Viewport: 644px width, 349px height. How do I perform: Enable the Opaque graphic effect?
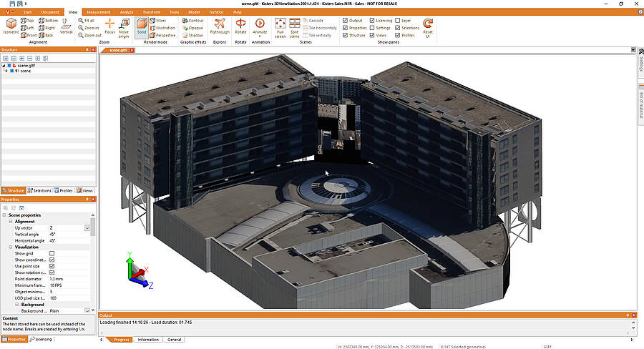pos(192,28)
